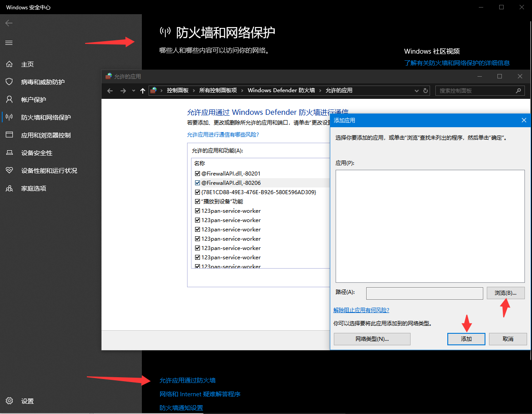The image size is (532, 414).
Task: Click the 允许的应用 window title icon
Action: coord(108,76)
